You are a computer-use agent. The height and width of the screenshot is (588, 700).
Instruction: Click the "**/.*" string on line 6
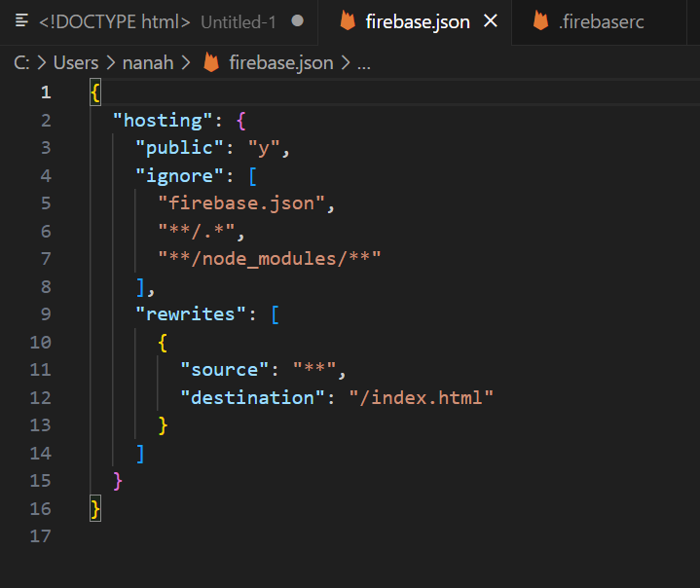click(197, 232)
